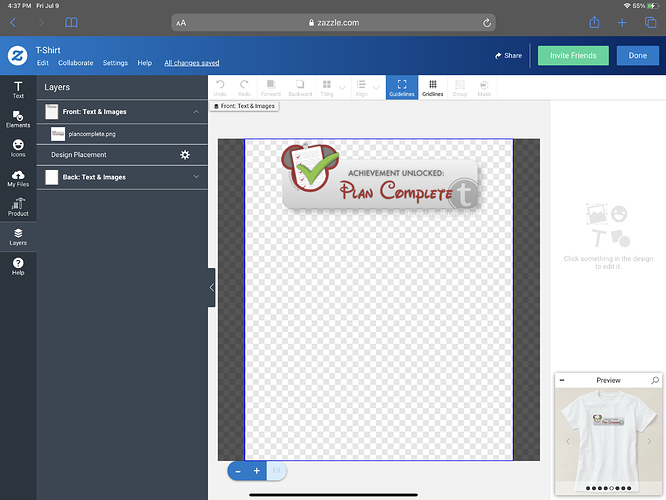Open the Edit menu
The height and width of the screenshot is (500, 666).
42,63
